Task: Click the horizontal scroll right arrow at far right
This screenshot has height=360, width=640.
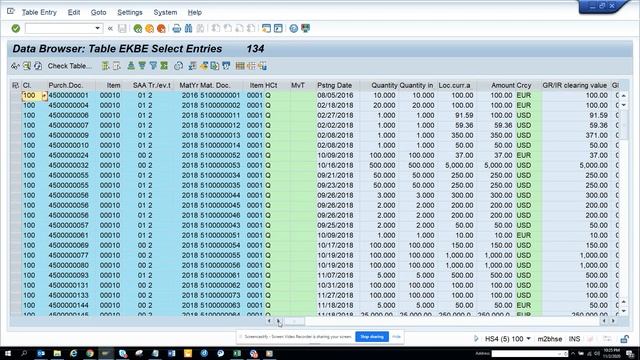Action: (613, 321)
